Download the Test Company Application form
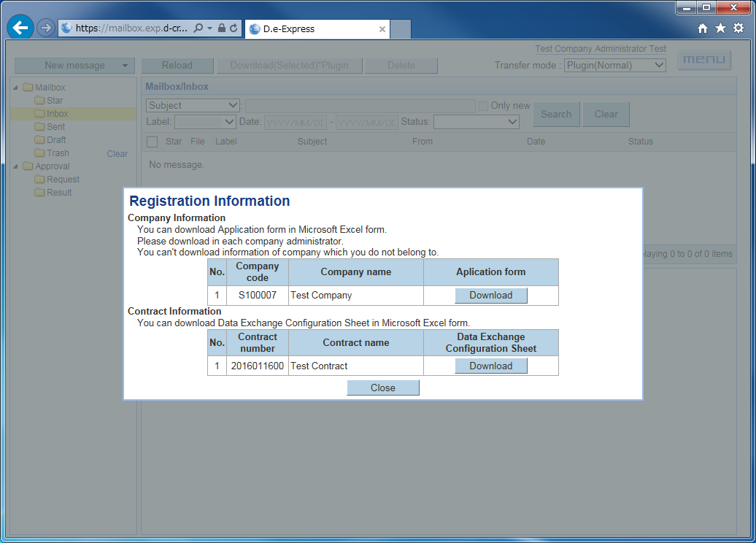The image size is (756, 543). tap(490, 296)
